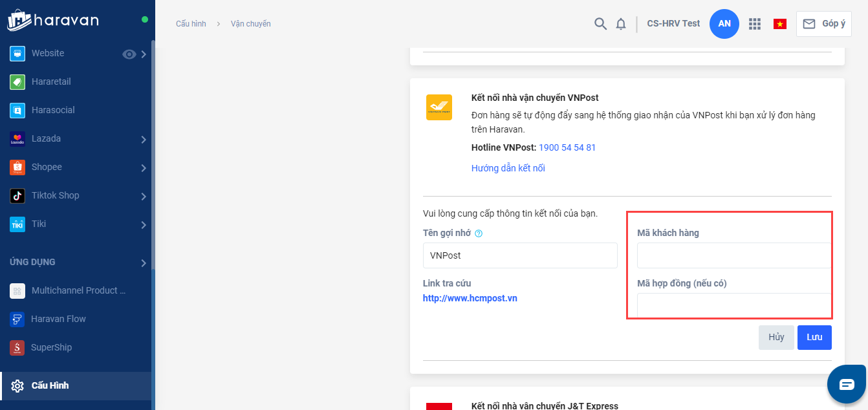Select the Multichannel Product menu label
The height and width of the screenshot is (410, 868).
[x=79, y=290]
